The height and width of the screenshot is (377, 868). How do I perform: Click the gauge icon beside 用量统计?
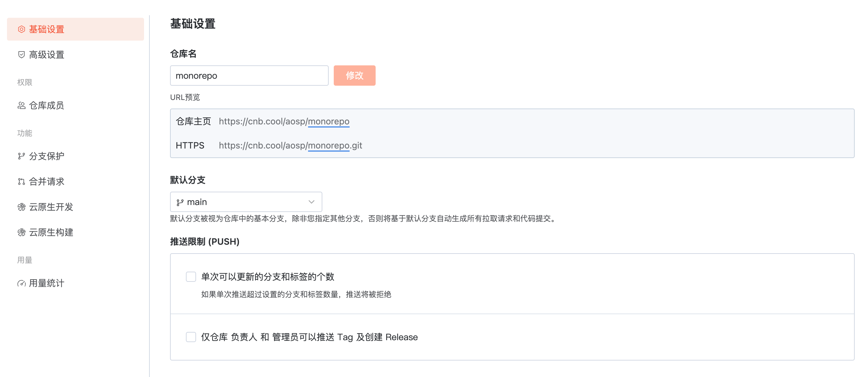[x=22, y=283]
